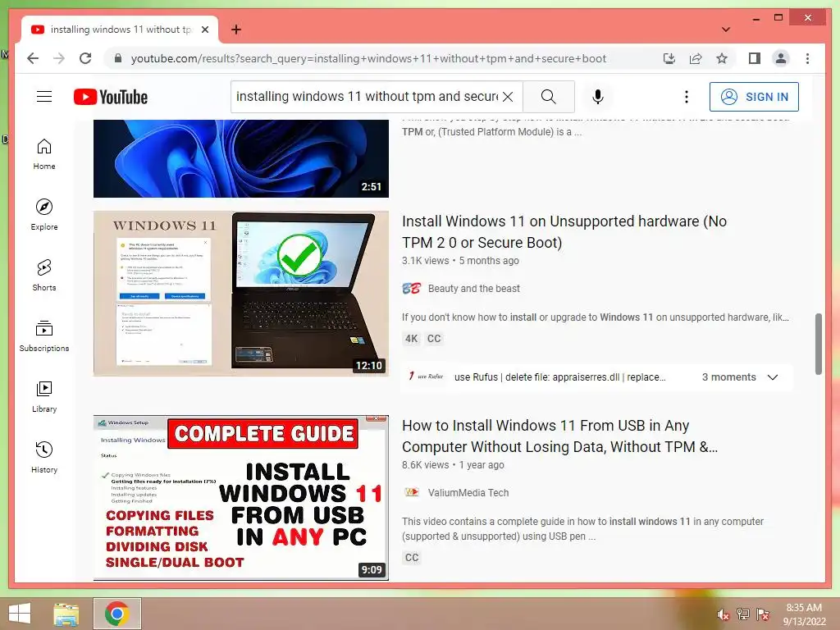Screen dimensions: 840x630
Task: Click the 8.6K views text
Action: pos(426,465)
